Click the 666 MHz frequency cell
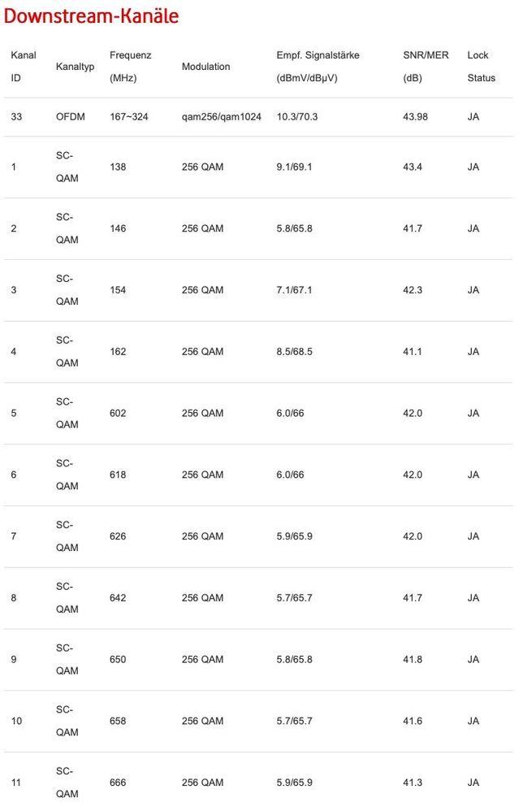 (x=118, y=783)
